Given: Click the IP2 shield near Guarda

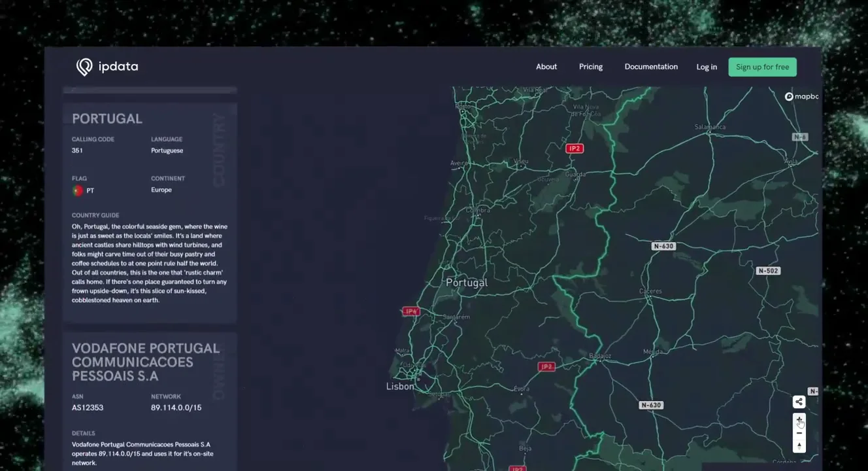Looking at the screenshot, I should [x=575, y=148].
